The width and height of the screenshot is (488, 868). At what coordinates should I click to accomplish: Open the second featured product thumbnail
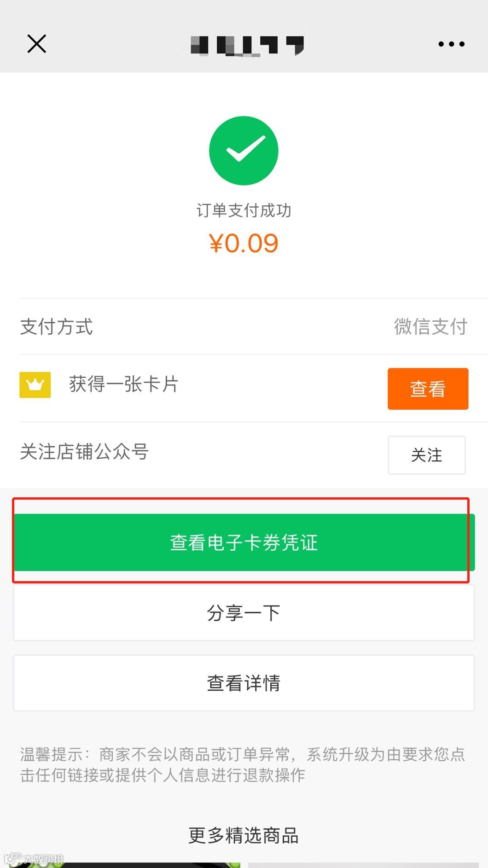(x=363, y=865)
